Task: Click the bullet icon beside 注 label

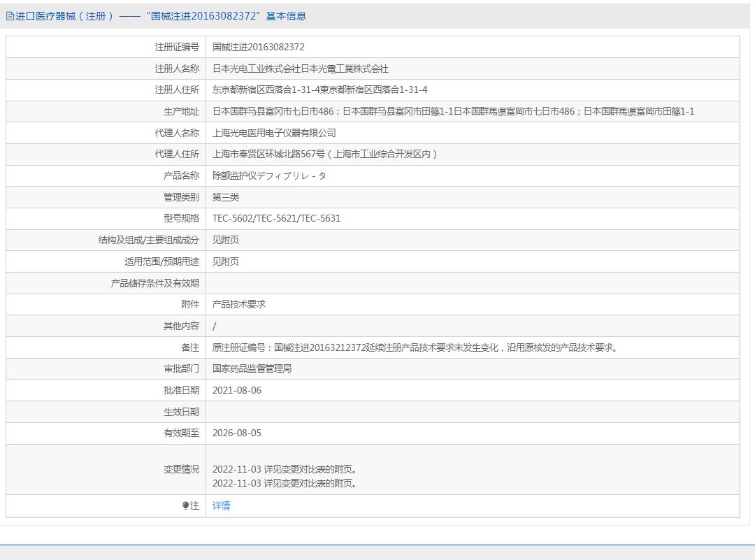Action: pyautogui.click(x=185, y=505)
